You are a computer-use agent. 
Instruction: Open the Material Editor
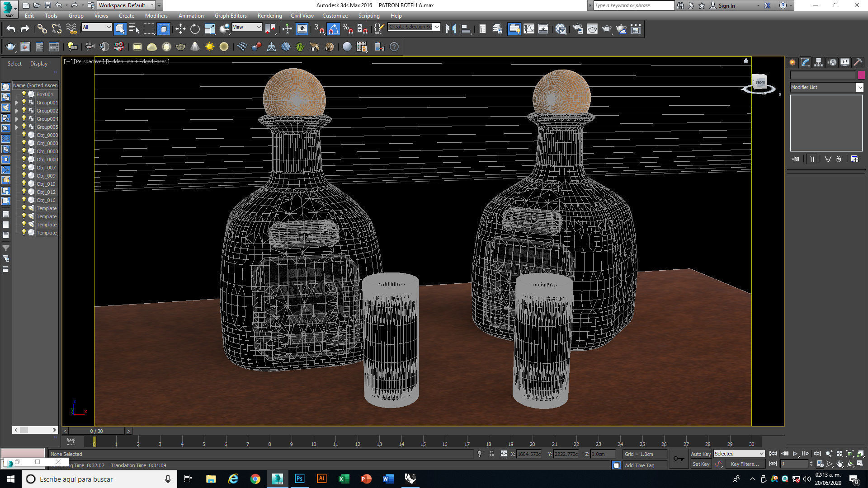(x=561, y=29)
